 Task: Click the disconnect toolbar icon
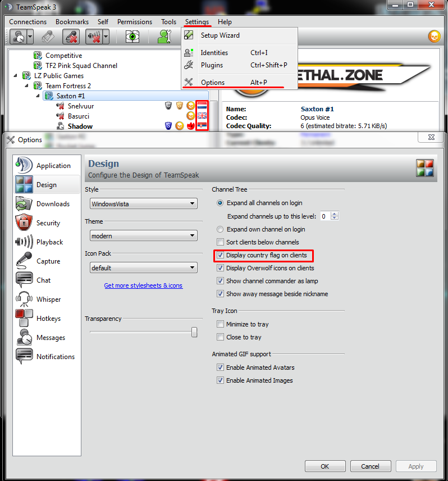71,37
